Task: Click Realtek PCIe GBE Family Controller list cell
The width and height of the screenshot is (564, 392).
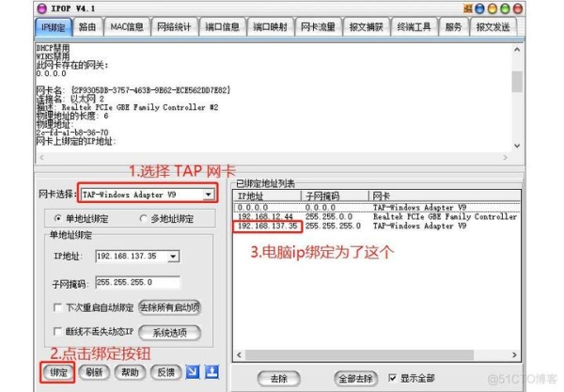Action: (x=445, y=216)
